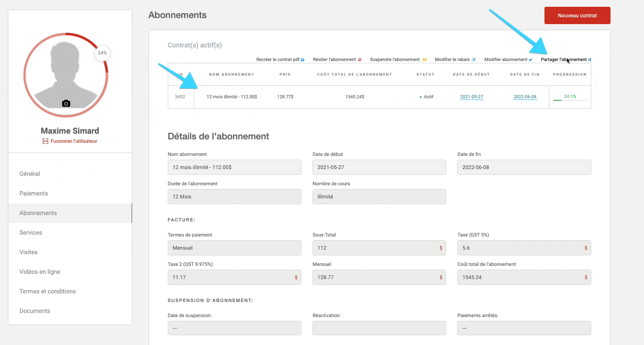Image resolution: width=644 pixels, height=345 pixels.
Task: Click the cancel subscription red icon
Action: (360, 60)
